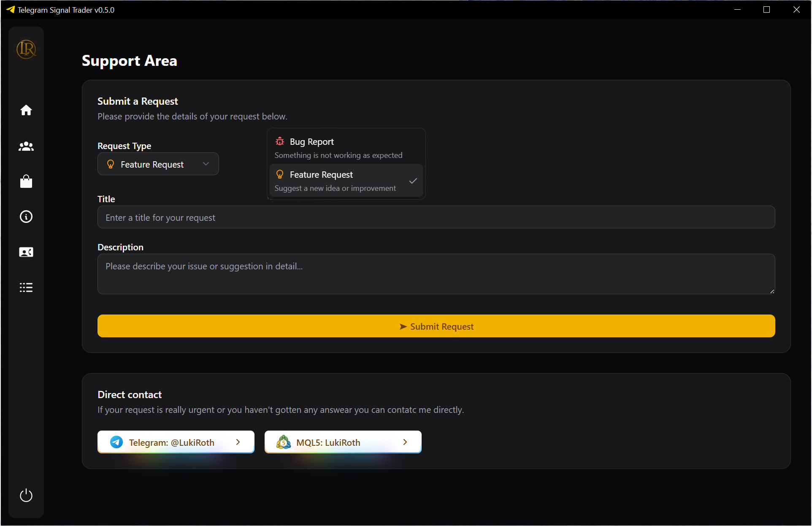Focus the Title input field

click(x=436, y=217)
